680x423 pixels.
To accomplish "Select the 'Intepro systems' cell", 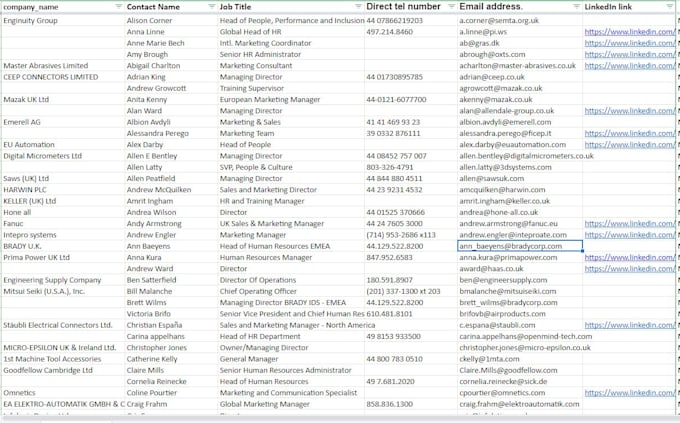I will [x=62, y=235].
